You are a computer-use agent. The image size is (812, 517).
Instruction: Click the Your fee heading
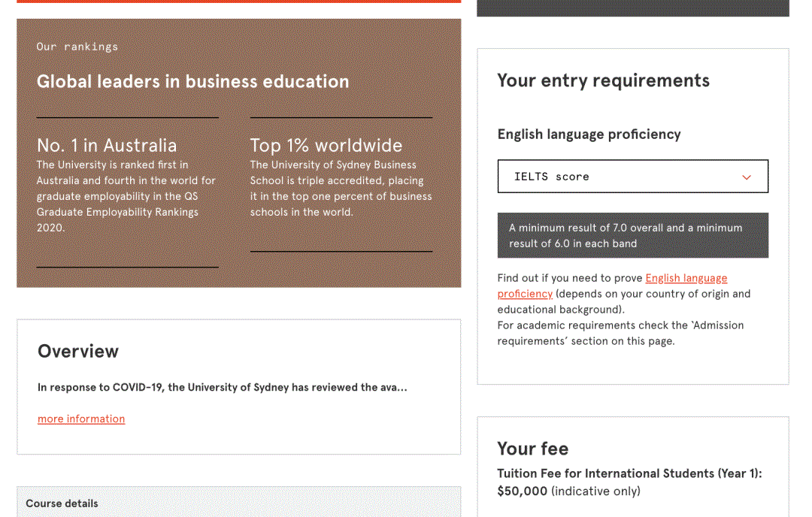pos(533,449)
